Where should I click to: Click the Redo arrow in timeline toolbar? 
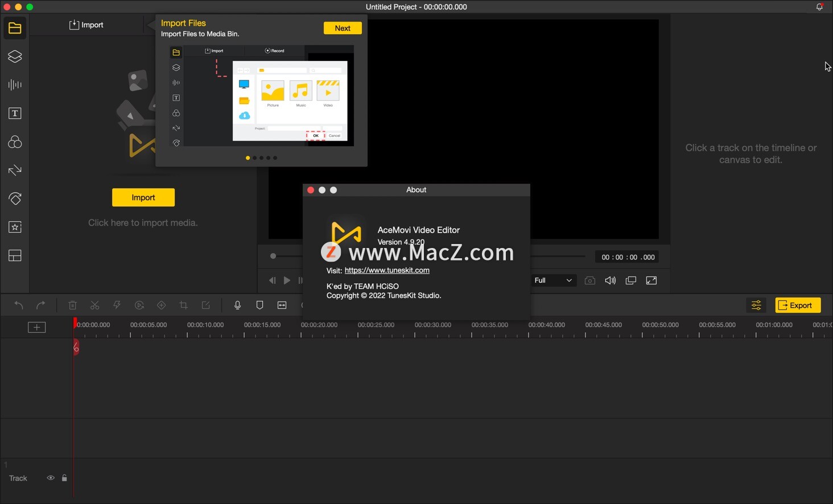pos(41,305)
